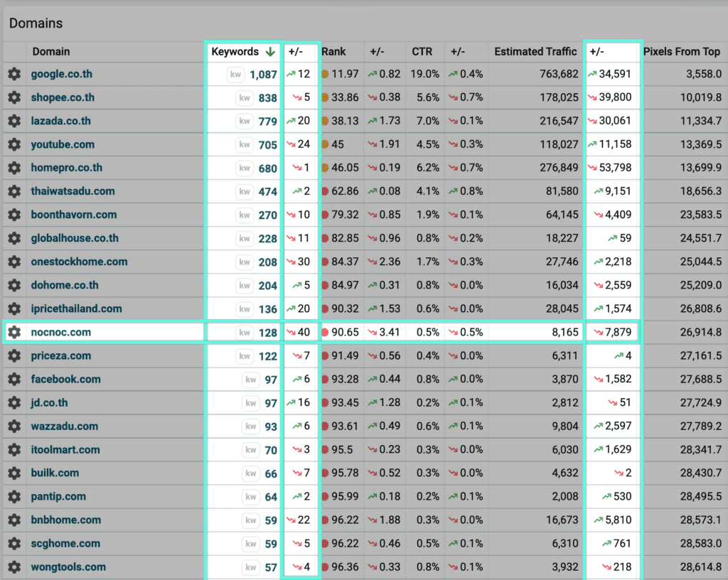Select estimated traffic value 8,165

[x=565, y=332]
